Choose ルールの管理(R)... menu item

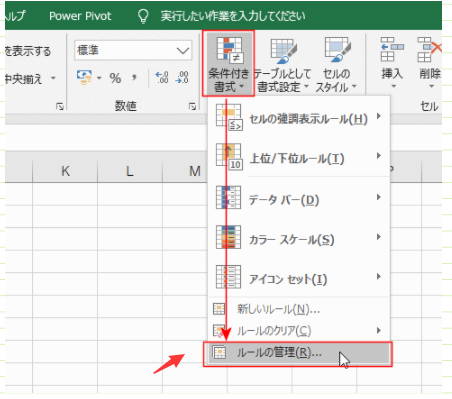click(x=298, y=353)
